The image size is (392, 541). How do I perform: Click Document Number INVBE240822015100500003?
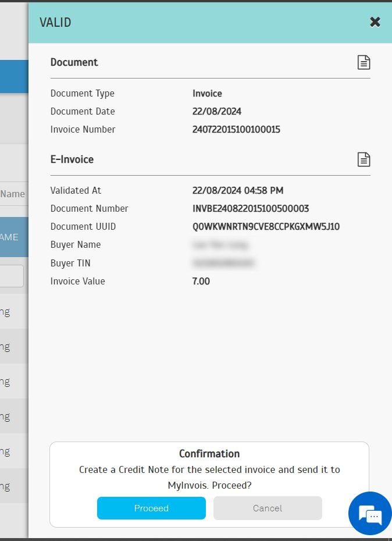[x=251, y=208]
